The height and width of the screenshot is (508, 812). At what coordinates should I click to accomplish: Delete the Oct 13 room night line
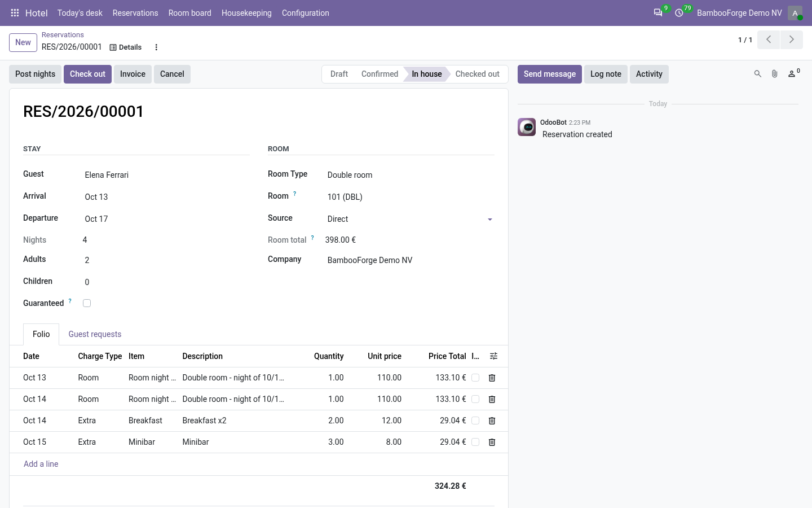coord(492,378)
